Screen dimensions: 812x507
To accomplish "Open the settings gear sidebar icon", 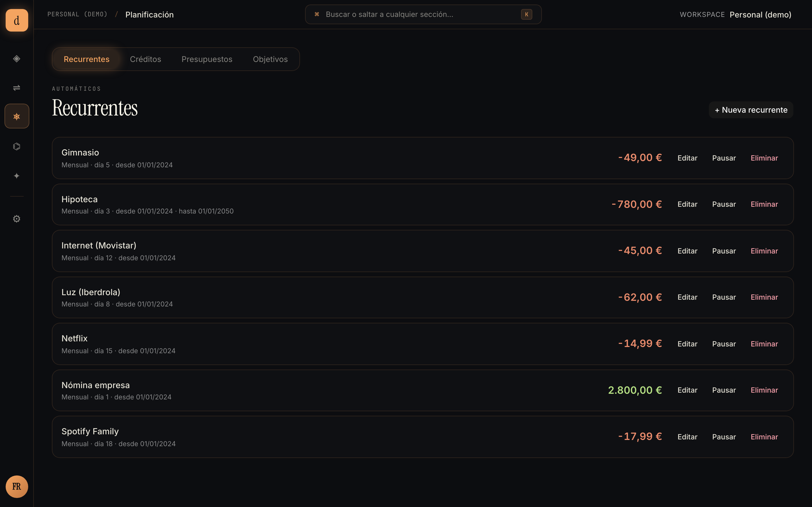I will point(17,219).
